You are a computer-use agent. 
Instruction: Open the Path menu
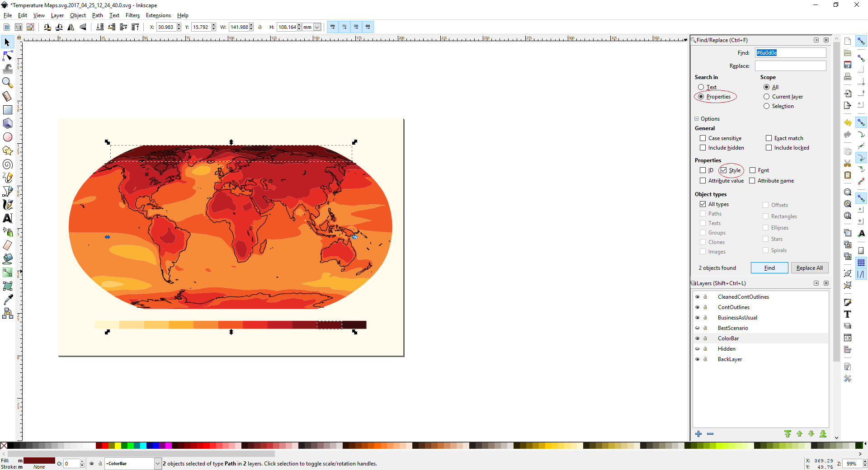click(97, 15)
